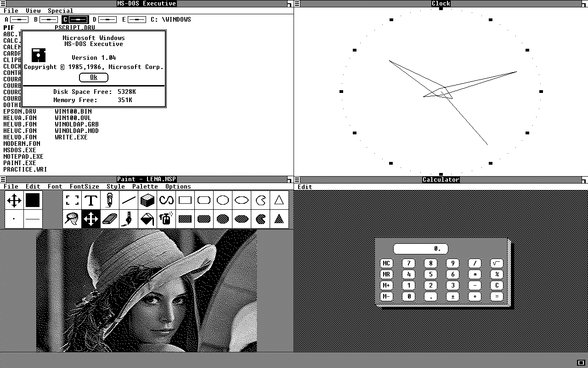Image resolution: width=588 pixels, height=368 pixels.
Task: Open the Palette menu in Paint
Action: 145,186
